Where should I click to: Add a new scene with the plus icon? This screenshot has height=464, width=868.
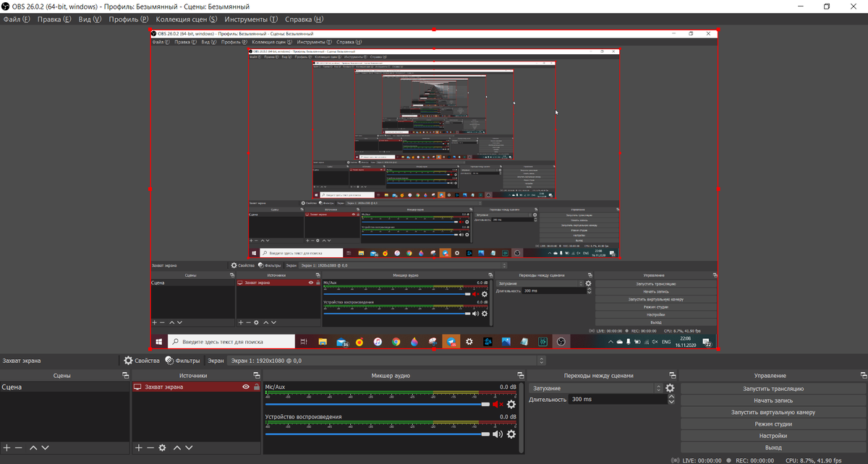coord(7,448)
